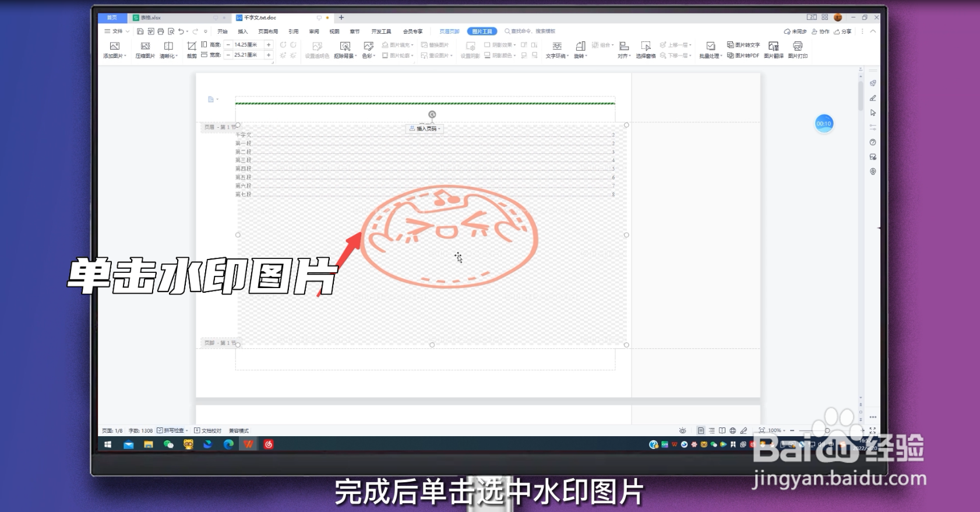Image resolution: width=980 pixels, height=512 pixels.
Task: Click 图片转PDF picture to PDF
Action: pos(743,55)
